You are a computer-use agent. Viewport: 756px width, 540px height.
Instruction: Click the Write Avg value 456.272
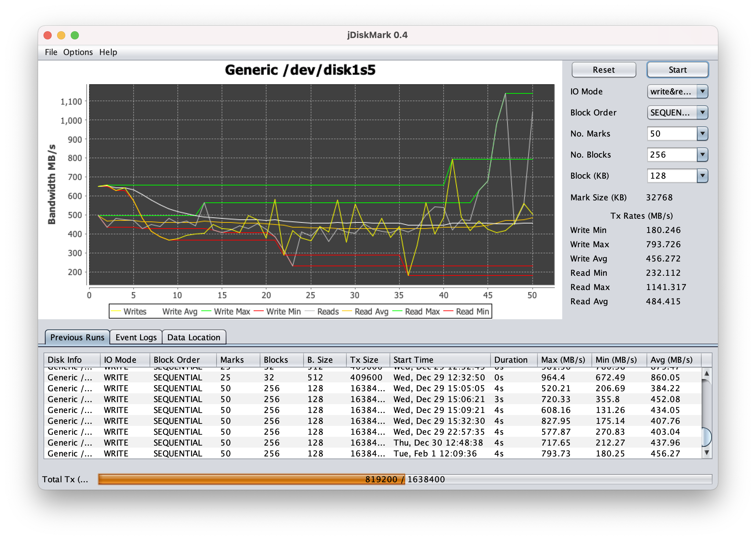pyautogui.click(x=663, y=258)
